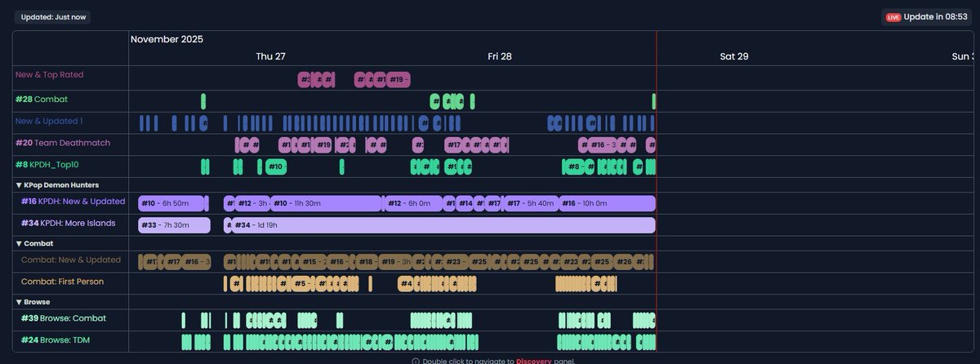
Task: Select the New & Updated 1 row label
Action: (49, 121)
